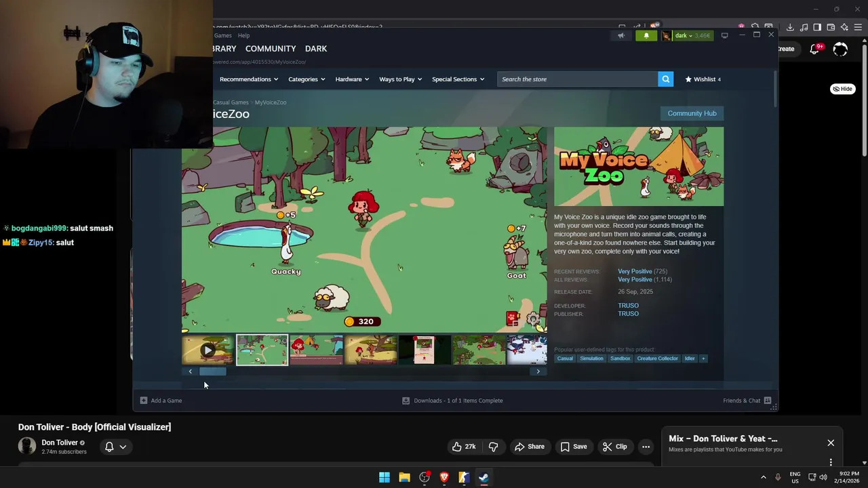The width and height of the screenshot is (868, 488).
Task: Open the Wishlist with star icon
Action: pyautogui.click(x=703, y=79)
